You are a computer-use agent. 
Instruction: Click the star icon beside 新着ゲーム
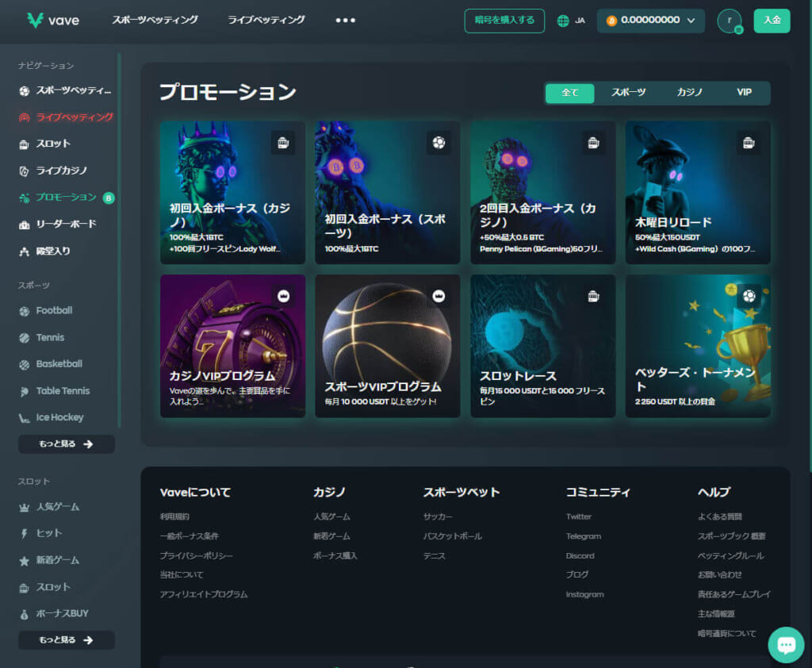pos(25,561)
